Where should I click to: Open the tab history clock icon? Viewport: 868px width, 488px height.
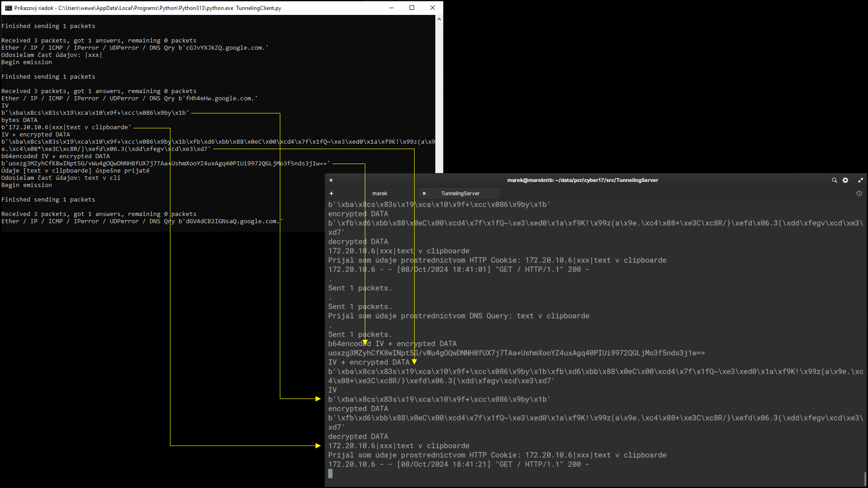tap(859, 193)
